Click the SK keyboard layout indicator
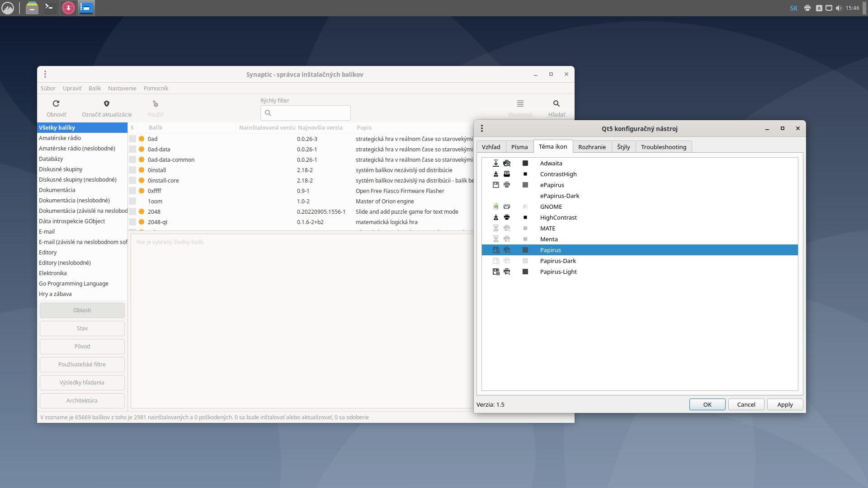Screen dimensions: 868x488 point(794,8)
